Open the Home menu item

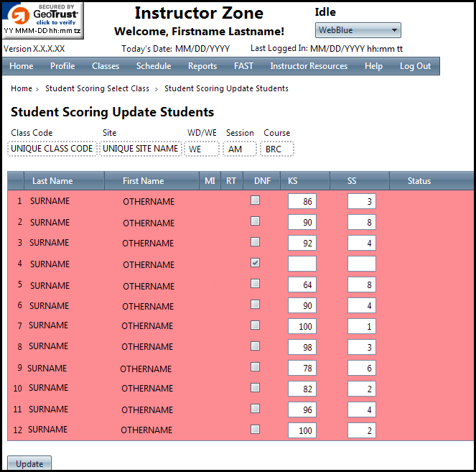coord(22,66)
